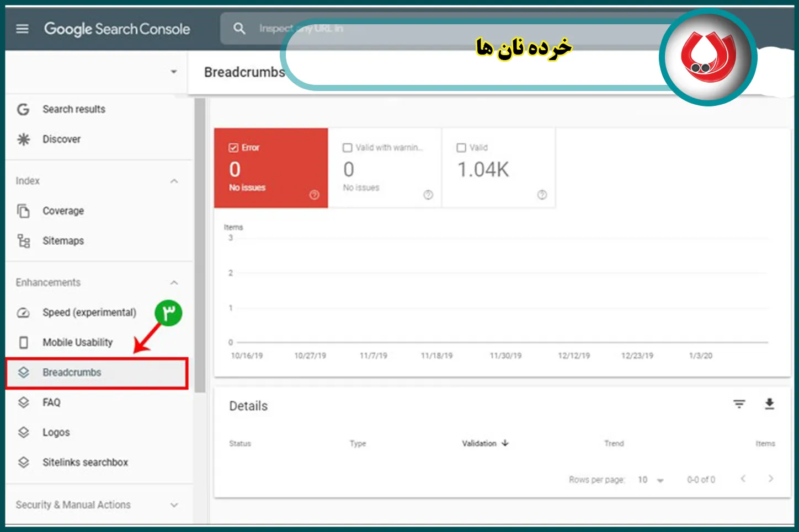Click the Items column header

click(765, 443)
